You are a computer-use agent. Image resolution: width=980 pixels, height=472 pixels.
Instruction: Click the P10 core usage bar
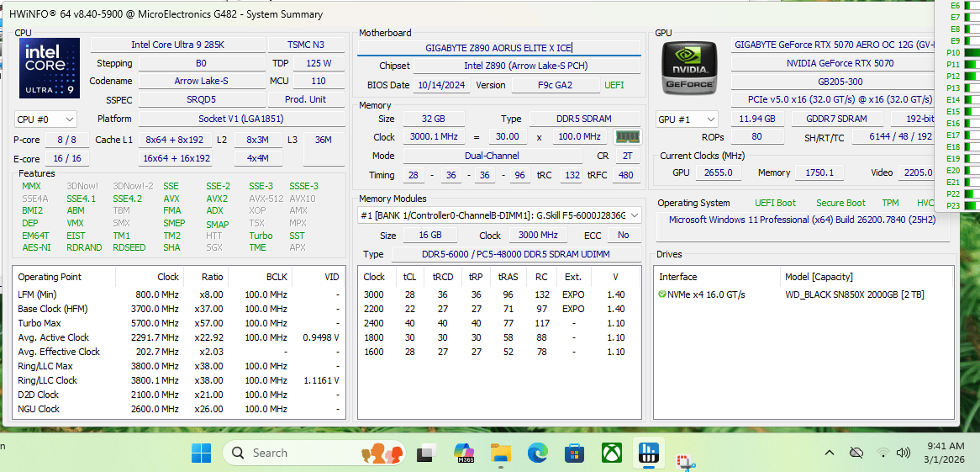(x=971, y=52)
